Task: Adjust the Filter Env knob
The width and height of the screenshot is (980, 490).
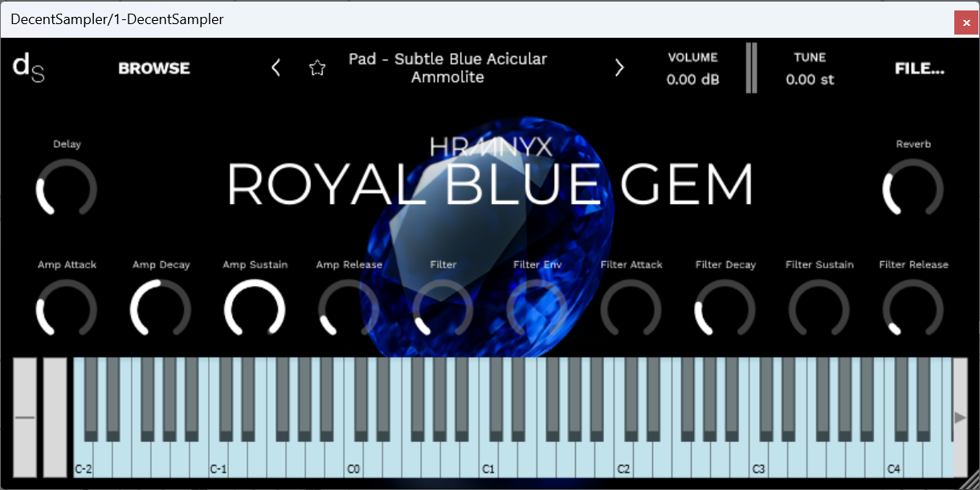Action: click(x=537, y=309)
